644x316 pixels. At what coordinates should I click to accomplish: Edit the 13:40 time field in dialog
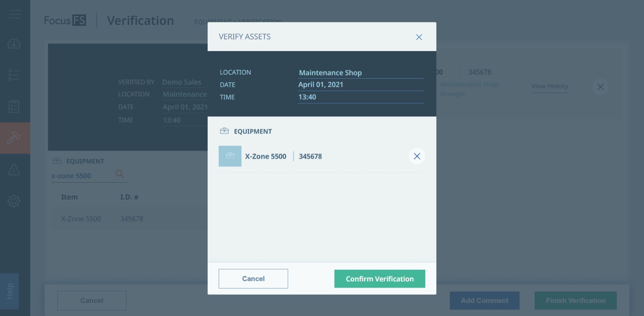coord(361,97)
